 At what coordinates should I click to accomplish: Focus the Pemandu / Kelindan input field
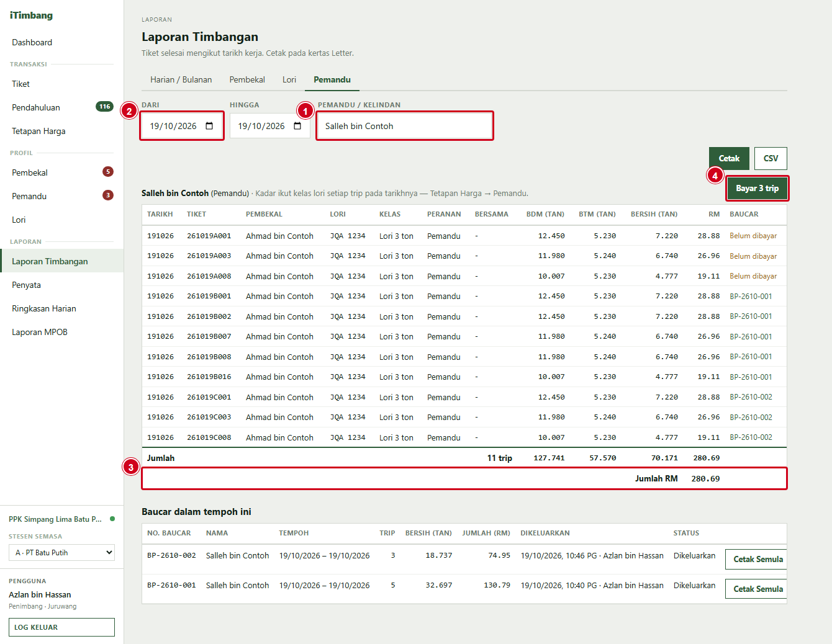click(x=405, y=126)
